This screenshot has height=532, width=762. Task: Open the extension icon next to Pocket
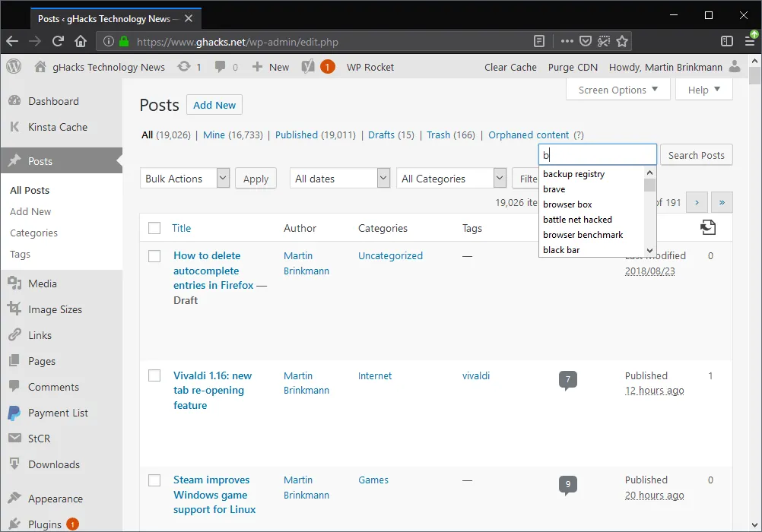coord(604,41)
